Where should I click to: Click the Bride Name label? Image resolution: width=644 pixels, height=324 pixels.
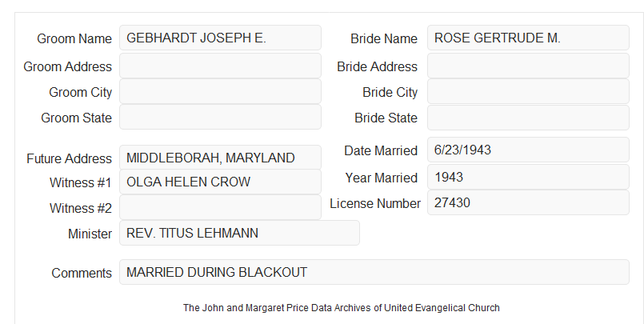[x=384, y=38]
